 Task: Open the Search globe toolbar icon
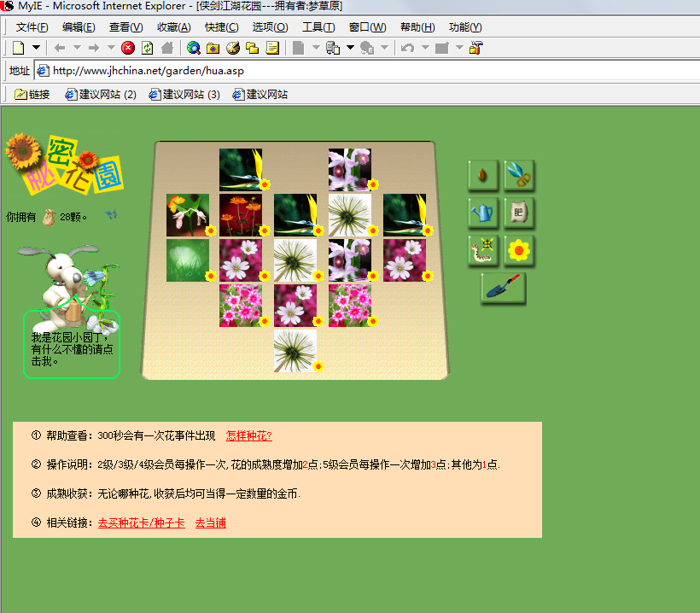coord(193,48)
